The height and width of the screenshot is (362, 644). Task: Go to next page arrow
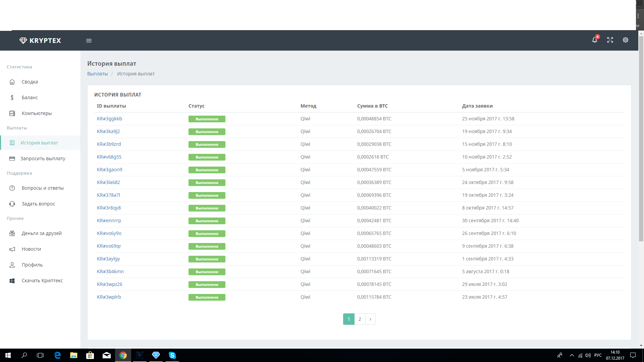(370, 319)
